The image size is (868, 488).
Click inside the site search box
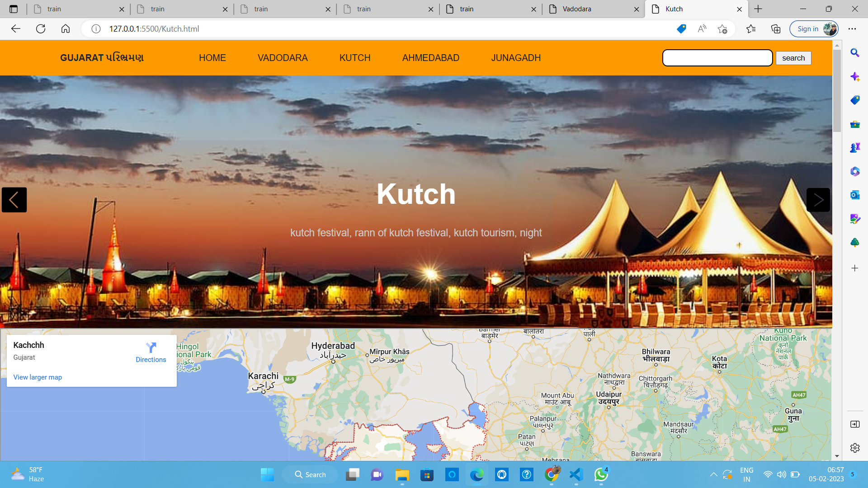(x=717, y=58)
